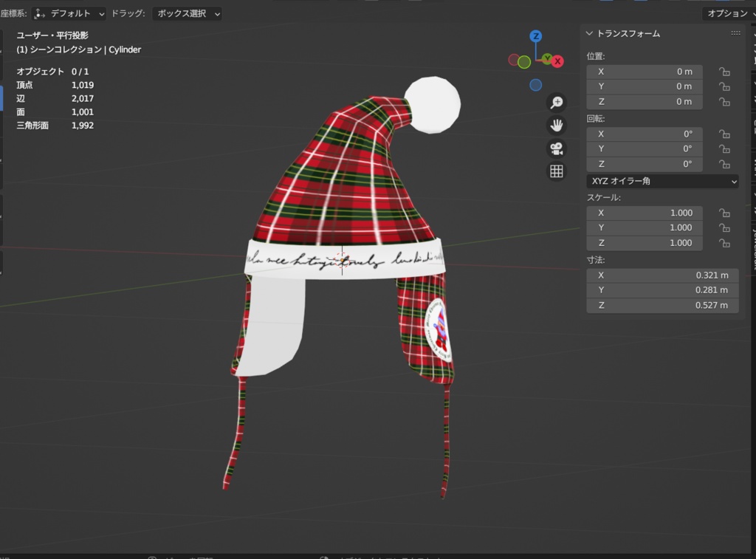Click the rotation Z value field

coord(644,164)
